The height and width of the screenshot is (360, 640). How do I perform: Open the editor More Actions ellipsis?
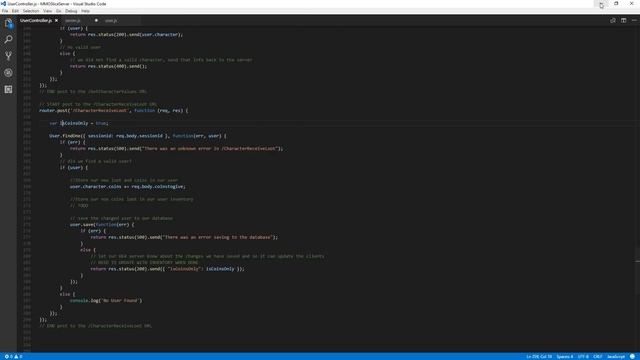click(x=634, y=20)
